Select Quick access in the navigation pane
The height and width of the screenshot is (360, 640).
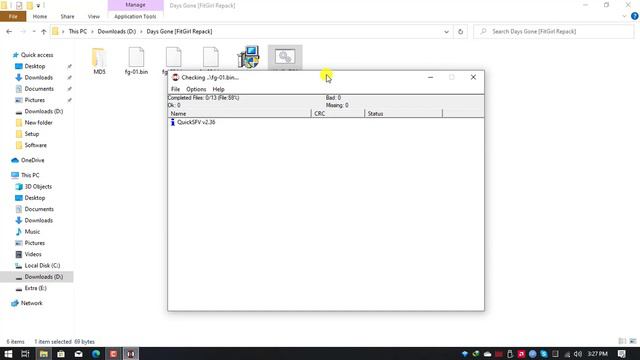point(37,55)
